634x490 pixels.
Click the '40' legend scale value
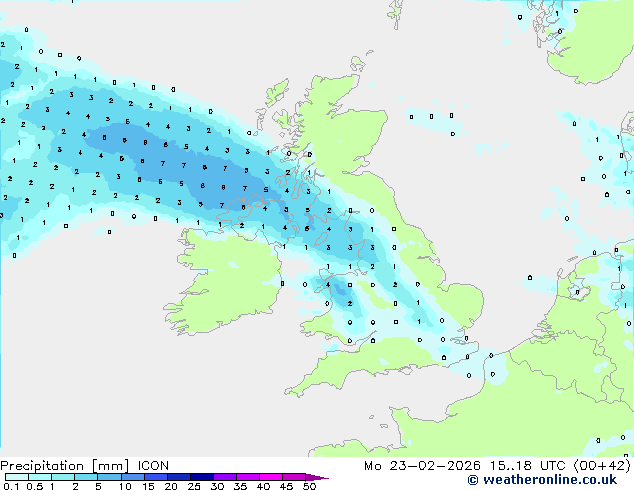coord(263,486)
